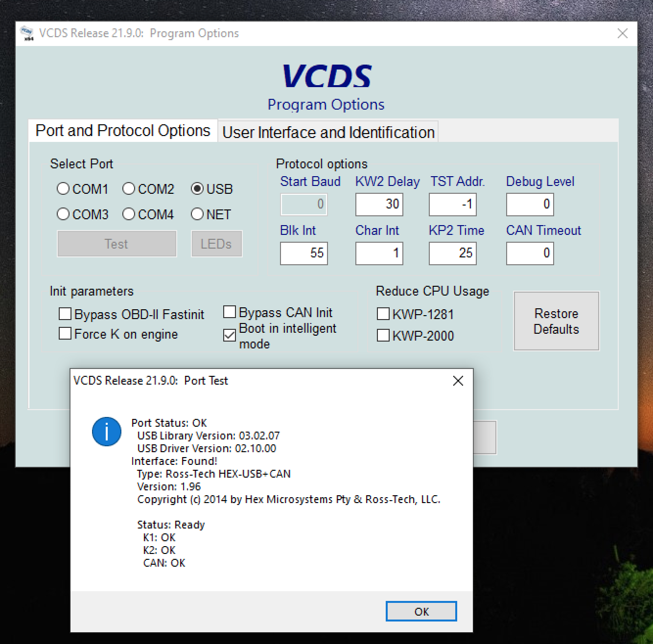Viewport: 653px width, 644px height.
Task: Click 'USB Library Version: 03.02.07' line
Action: 209,436
